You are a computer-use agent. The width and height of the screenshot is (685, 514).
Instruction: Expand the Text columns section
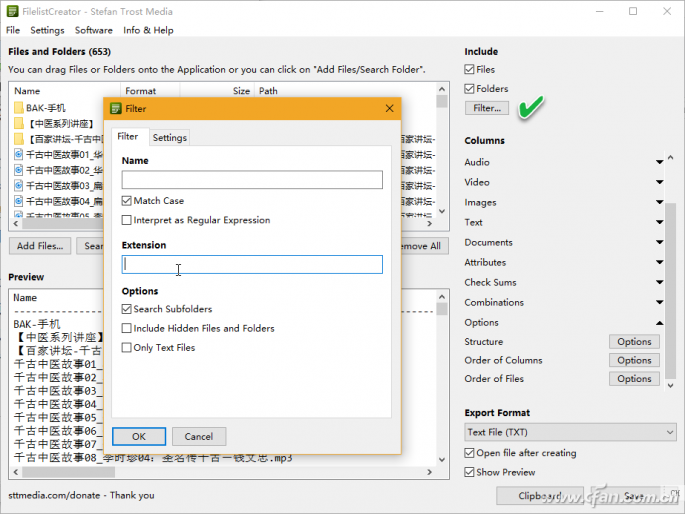click(660, 222)
